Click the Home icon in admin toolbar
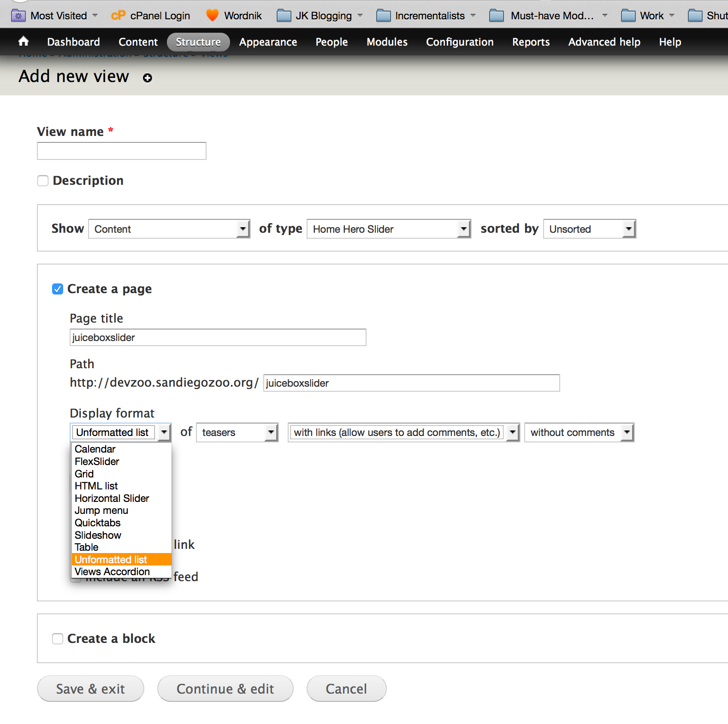The image size is (728, 724). click(24, 41)
